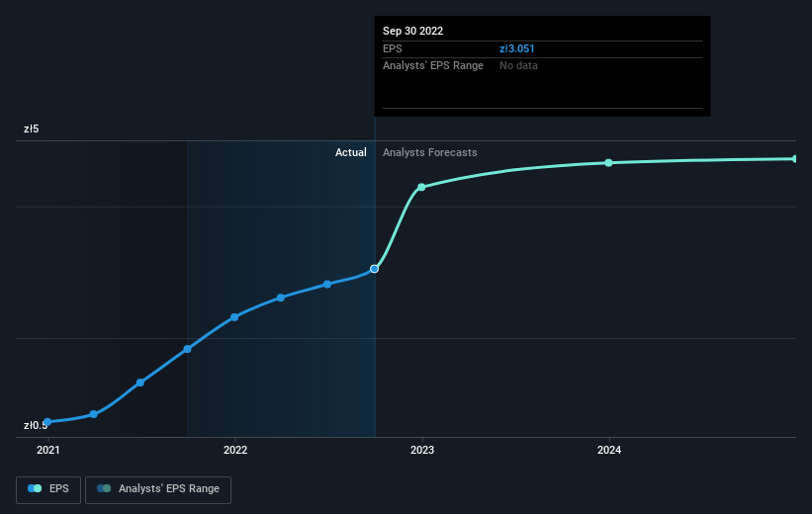Viewport: 812px width, 514px height.
Task: Click the 2024 x-axis label
Action: tap(609, 450)
